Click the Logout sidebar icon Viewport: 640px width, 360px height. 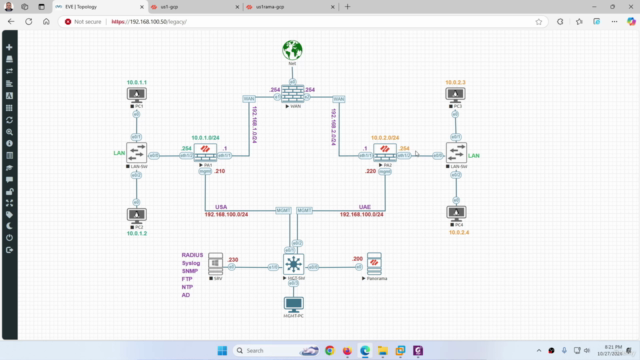click(9, 250)
